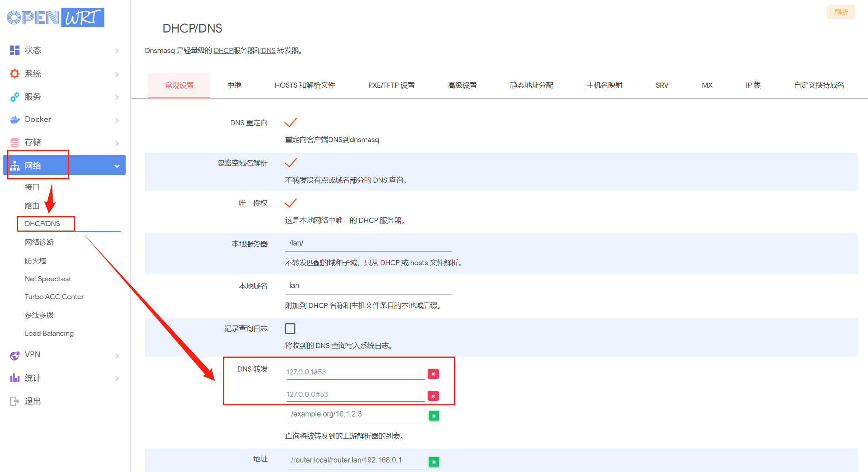868x472 pixels.
Task: Collapse the 网络 menu chevron
Action: click(x=117, y=166)
